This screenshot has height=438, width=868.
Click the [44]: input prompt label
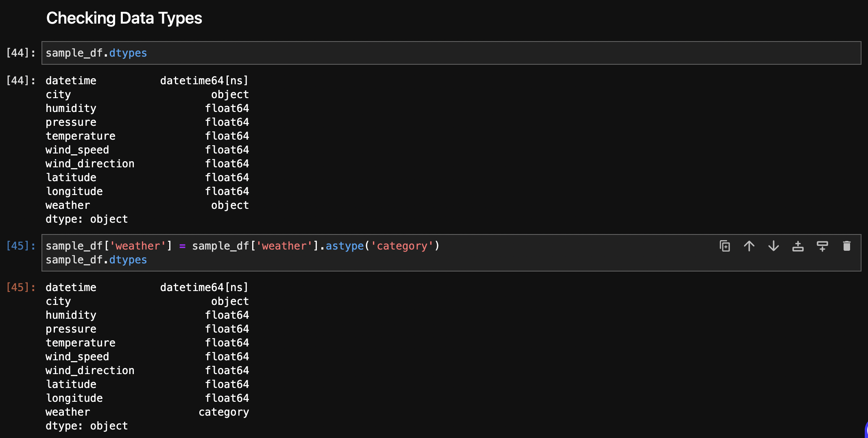coord(20,53)
